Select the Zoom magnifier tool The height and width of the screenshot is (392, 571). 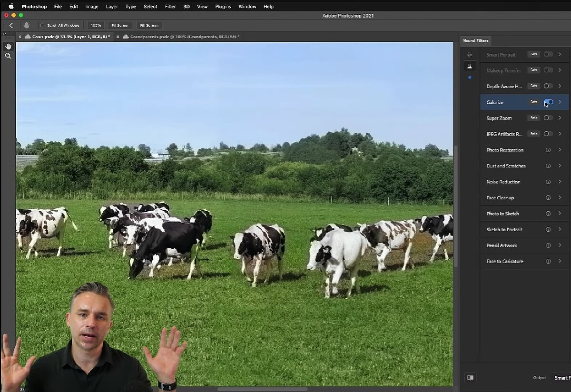[x=8, y=56]
